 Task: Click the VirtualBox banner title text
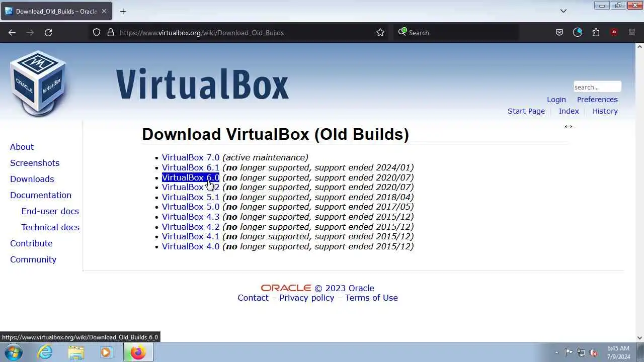click(202, 84)
